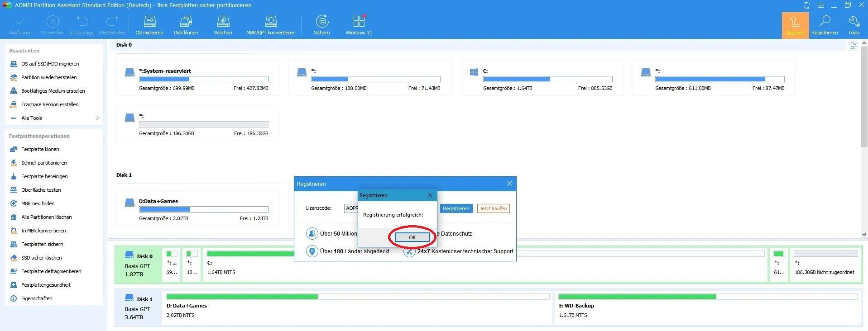Select 186.30GB Nicht zugeordnet block
This screenshot has height=331, width=868.
pos(825,265)
